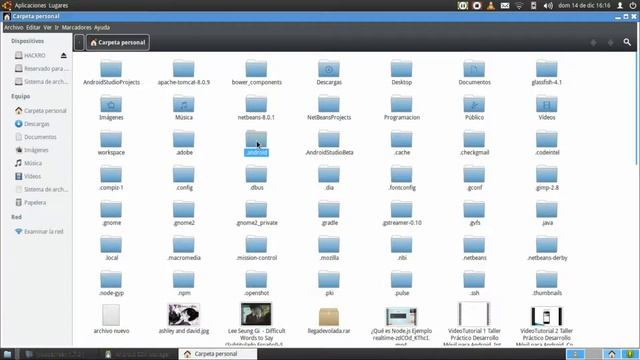Open the Ir menu

tap(57, 28)
